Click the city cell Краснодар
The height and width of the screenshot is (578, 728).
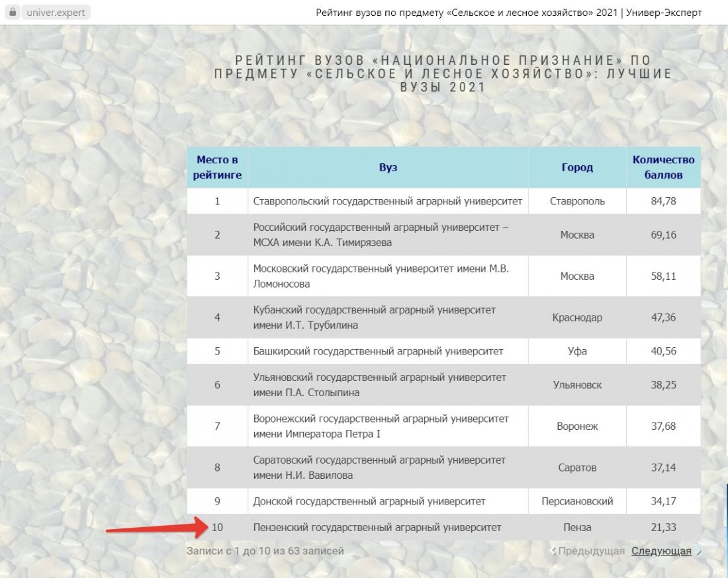click(577, 317)
